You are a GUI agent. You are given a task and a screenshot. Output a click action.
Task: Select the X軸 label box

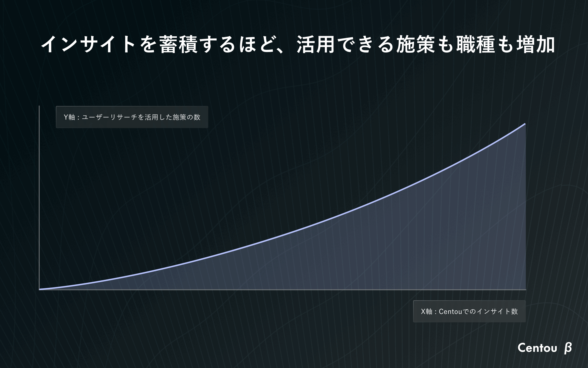[x=469, y=311]
